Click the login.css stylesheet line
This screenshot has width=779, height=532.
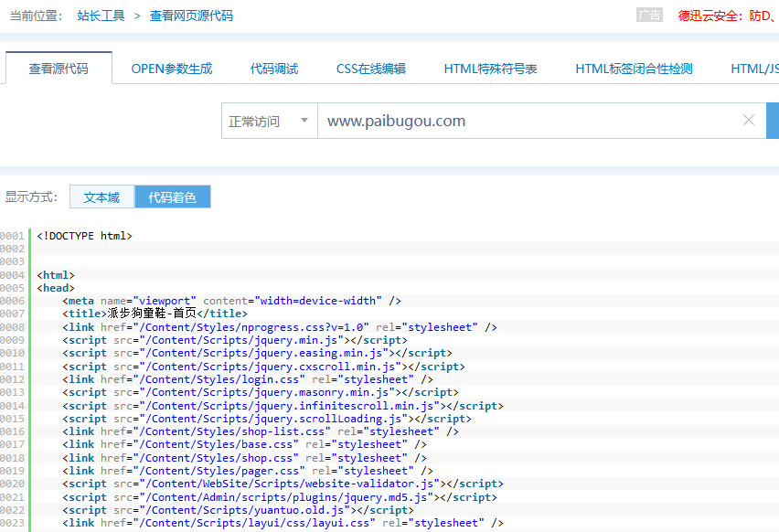(x=248, y=379)
